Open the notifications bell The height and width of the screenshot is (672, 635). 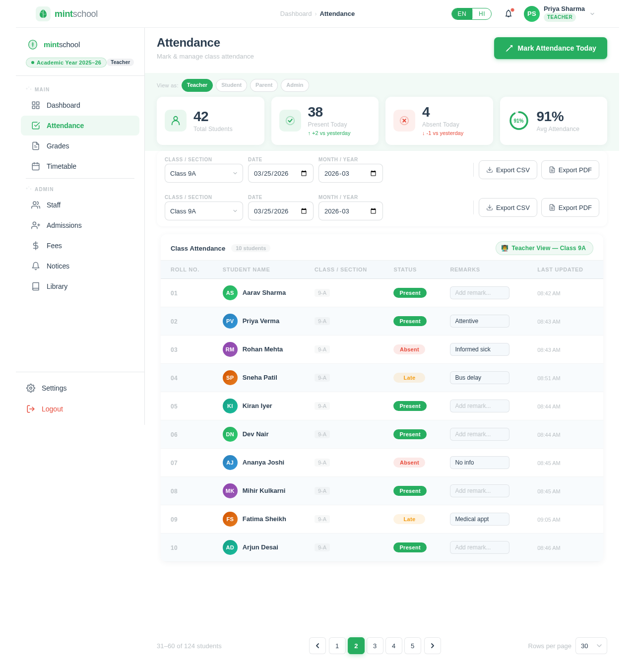pos(508,14)
